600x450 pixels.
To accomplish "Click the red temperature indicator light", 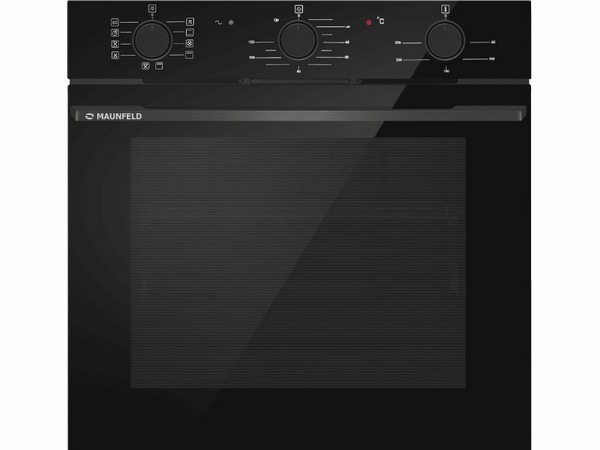I will [368, 22].
